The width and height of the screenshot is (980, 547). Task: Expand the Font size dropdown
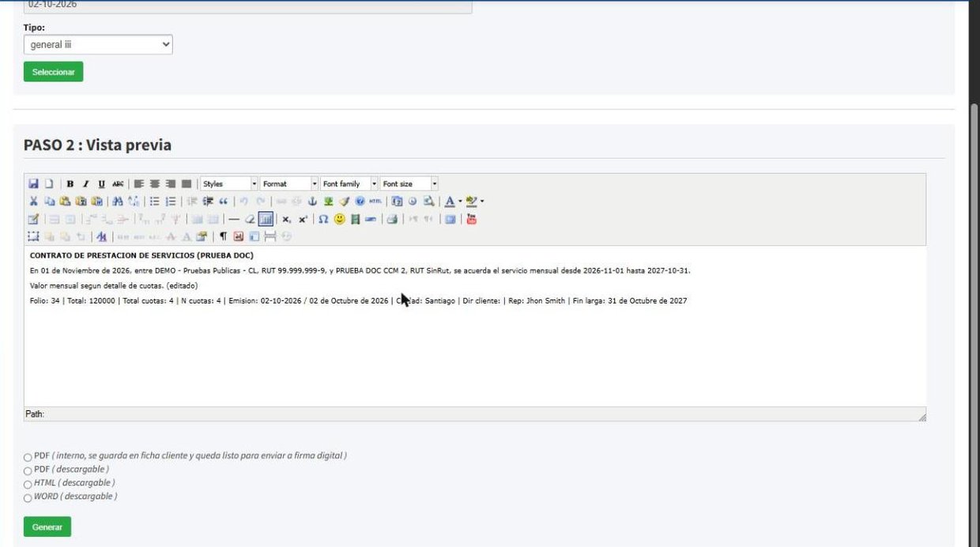pyautogui.click(x=409, y=184)
